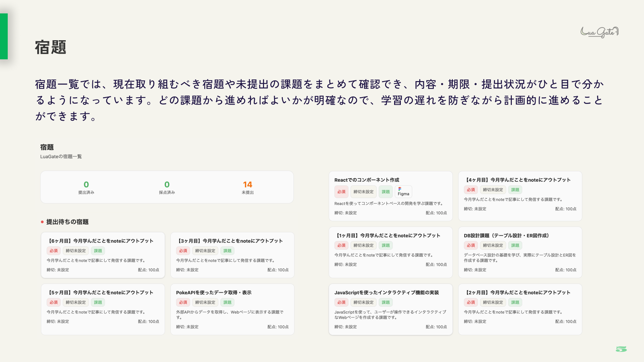Click 課題 tag on the 【6ヶ月目】 card
This screenshot has width=644, height=362.
click(x=98, y=251)
